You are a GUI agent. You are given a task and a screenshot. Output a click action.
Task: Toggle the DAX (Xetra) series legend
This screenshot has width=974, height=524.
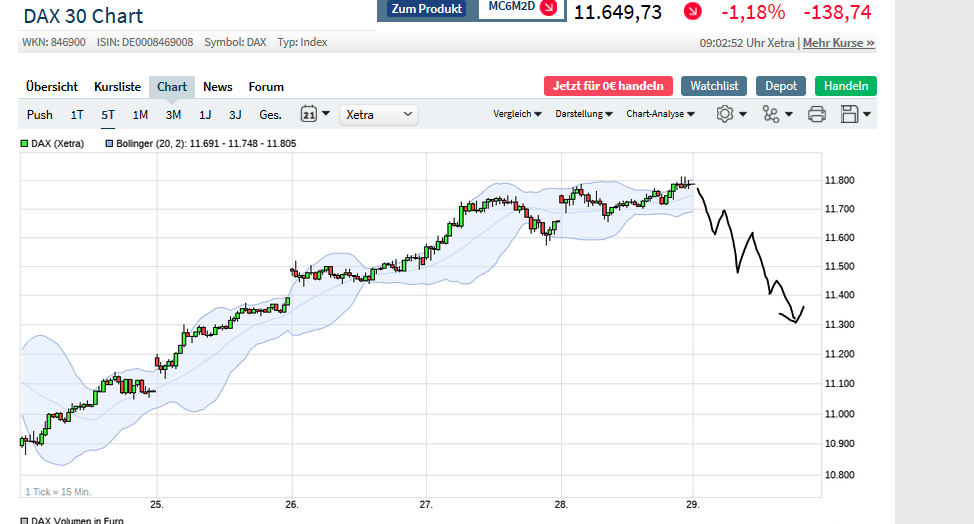tap(52, 144)
